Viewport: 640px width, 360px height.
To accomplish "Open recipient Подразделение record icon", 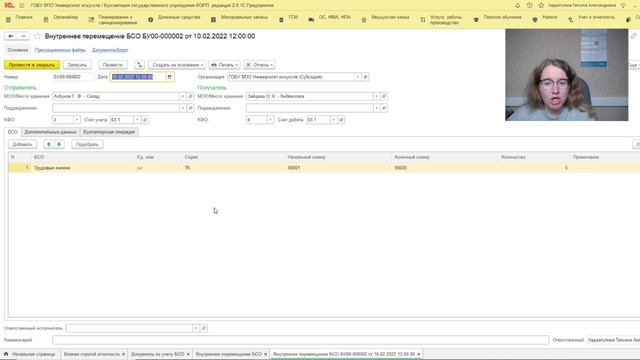I will 384,108.
